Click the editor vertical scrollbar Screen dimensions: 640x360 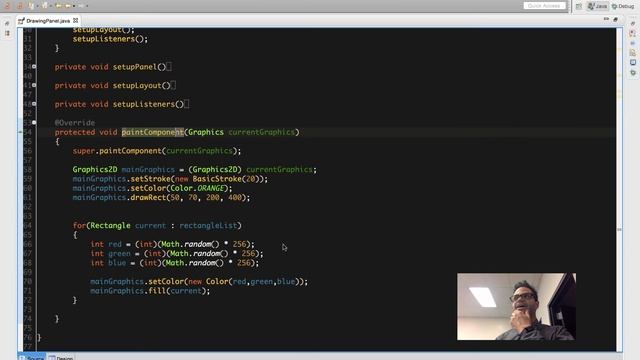619,189
